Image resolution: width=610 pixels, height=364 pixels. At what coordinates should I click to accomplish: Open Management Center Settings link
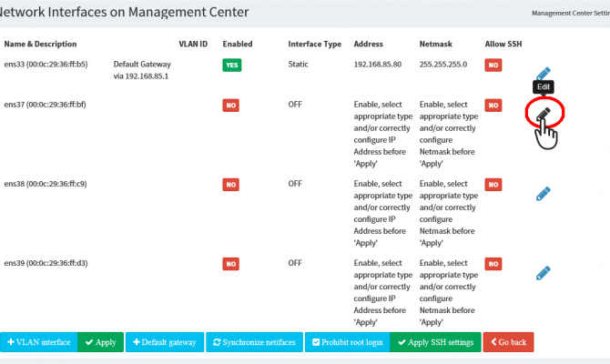(570, 15)
